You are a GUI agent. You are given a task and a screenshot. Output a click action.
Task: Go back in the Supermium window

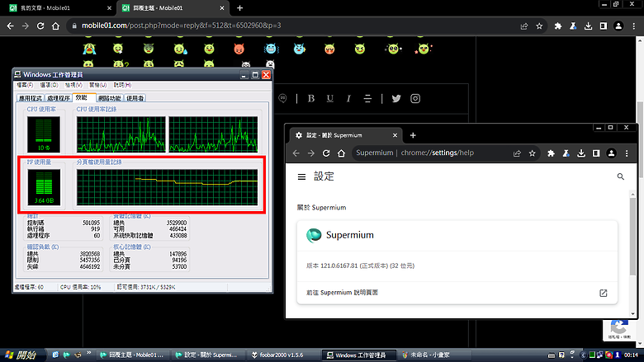point(296,153)
